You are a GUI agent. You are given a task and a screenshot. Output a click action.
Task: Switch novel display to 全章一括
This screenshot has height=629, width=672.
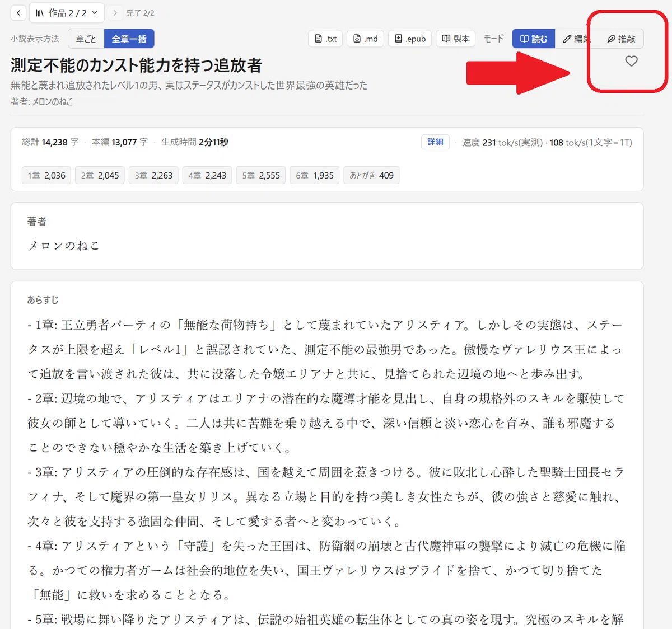point(129,39)
